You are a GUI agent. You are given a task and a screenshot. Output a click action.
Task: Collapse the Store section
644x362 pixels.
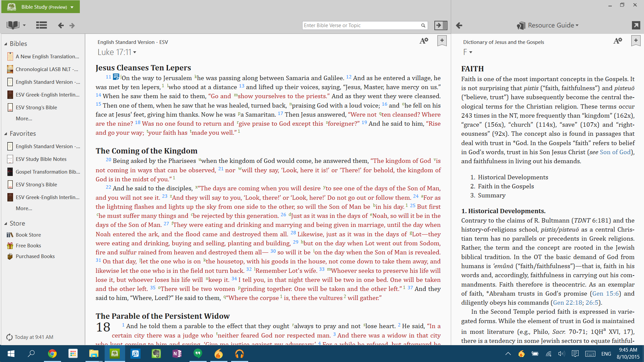coord(6,224)
